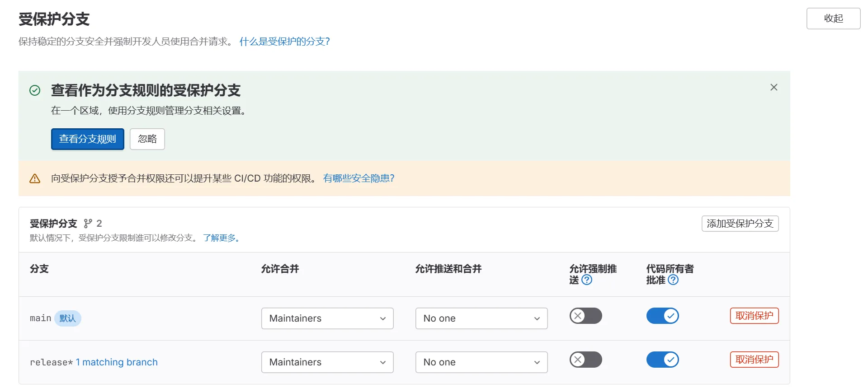This screenshot has height=388, width=868.
Task: Click the branch icon next to count 2
Action: pos(88,224)
